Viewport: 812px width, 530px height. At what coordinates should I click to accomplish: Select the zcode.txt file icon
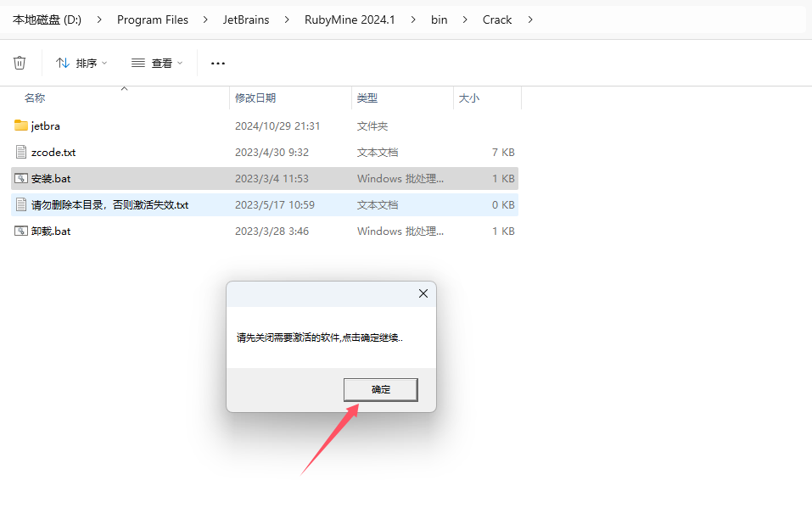(x=20, y=152)
